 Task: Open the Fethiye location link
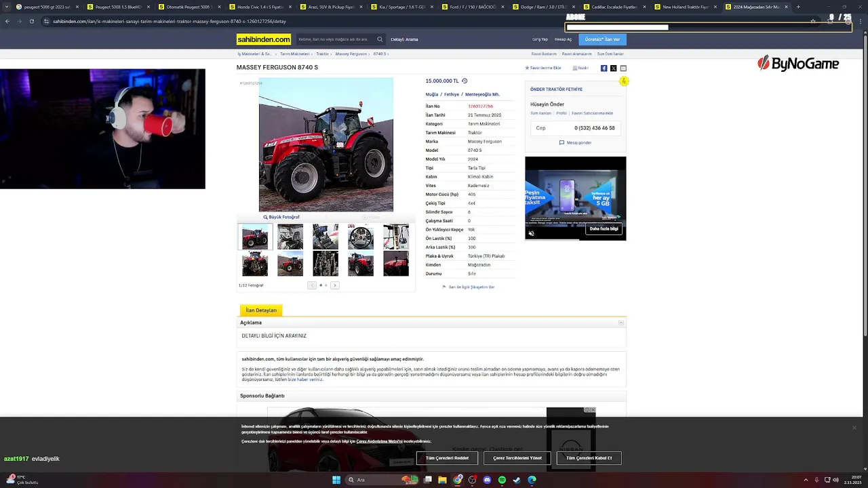tap(452, 94)
